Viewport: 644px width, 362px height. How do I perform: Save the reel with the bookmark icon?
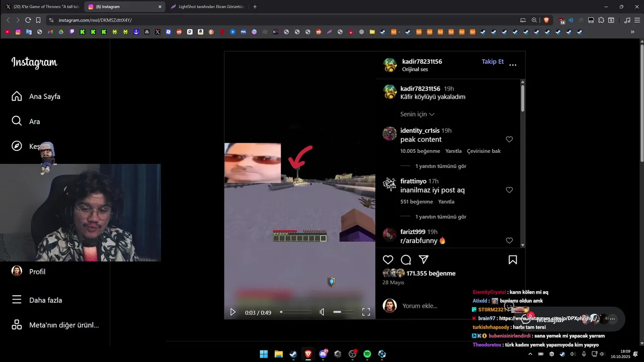pos(513,260)
